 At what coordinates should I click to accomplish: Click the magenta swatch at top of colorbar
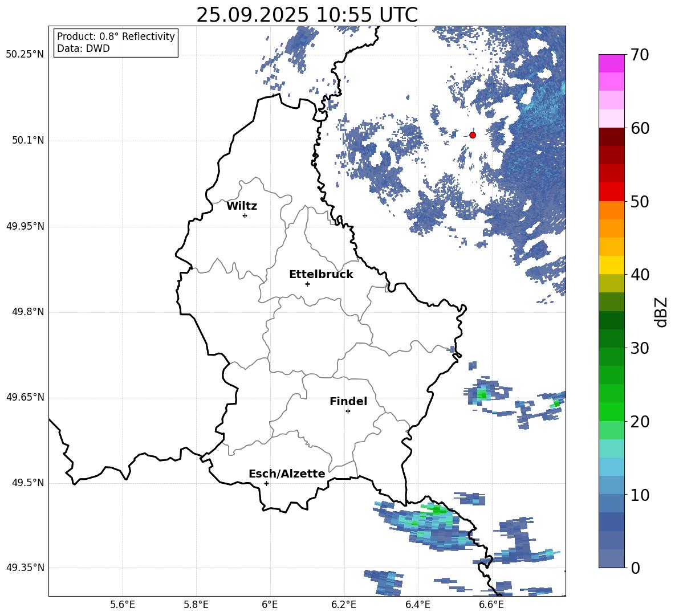tap(612, 64)
